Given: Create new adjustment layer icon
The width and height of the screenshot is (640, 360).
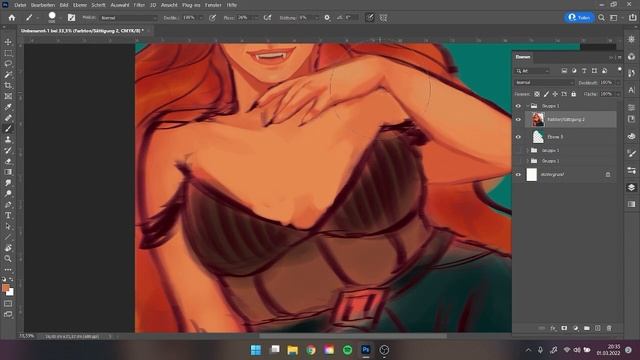Looking at the screenshot, I should tap(576, 328).
